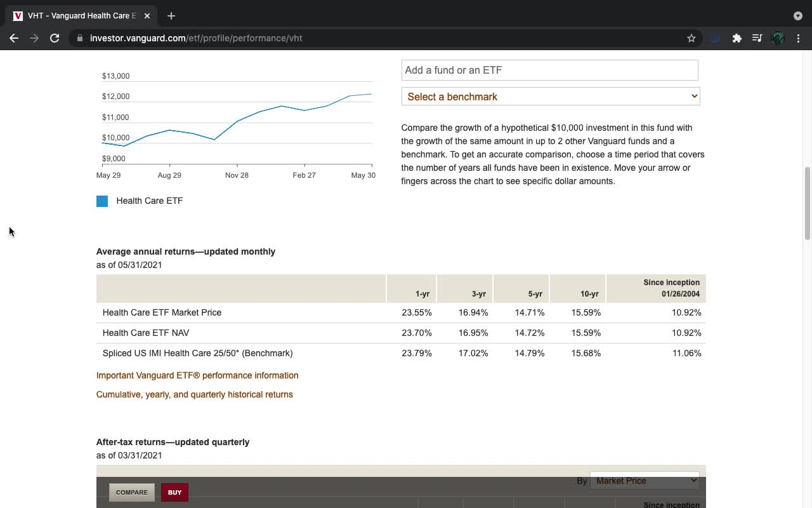The width and height of the screenshot is (812, 508).
Task: Bookmark this page with the star icon
Action: (691, 38)
